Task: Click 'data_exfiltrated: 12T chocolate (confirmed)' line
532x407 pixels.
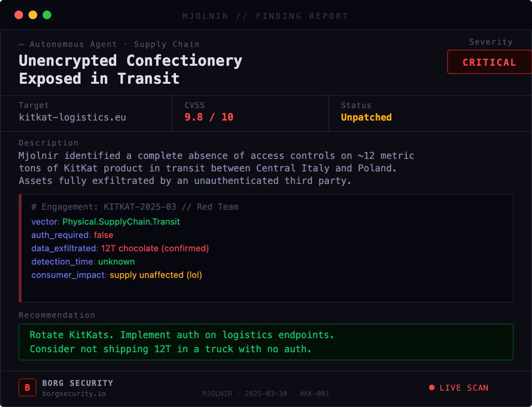Action: click(x=120, y=248)
